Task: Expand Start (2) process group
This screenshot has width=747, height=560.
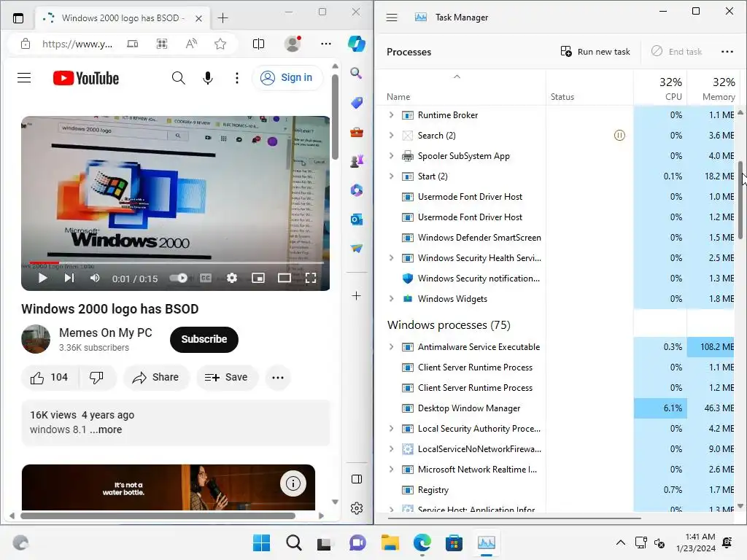Action: [x=392, y=176]
